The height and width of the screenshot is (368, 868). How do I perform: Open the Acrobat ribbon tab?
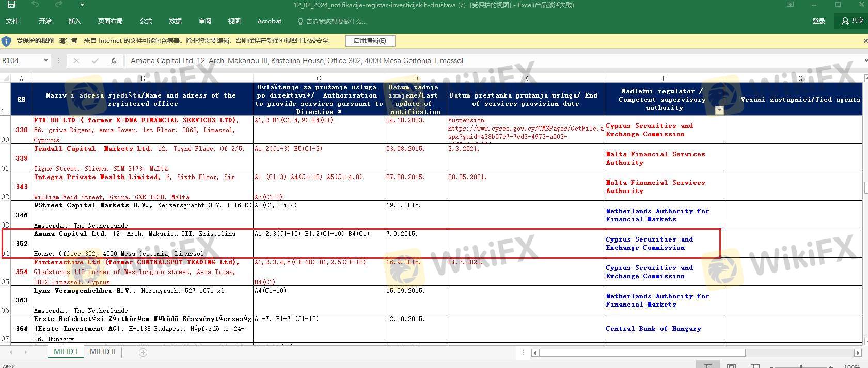click(x=269, y=21)
